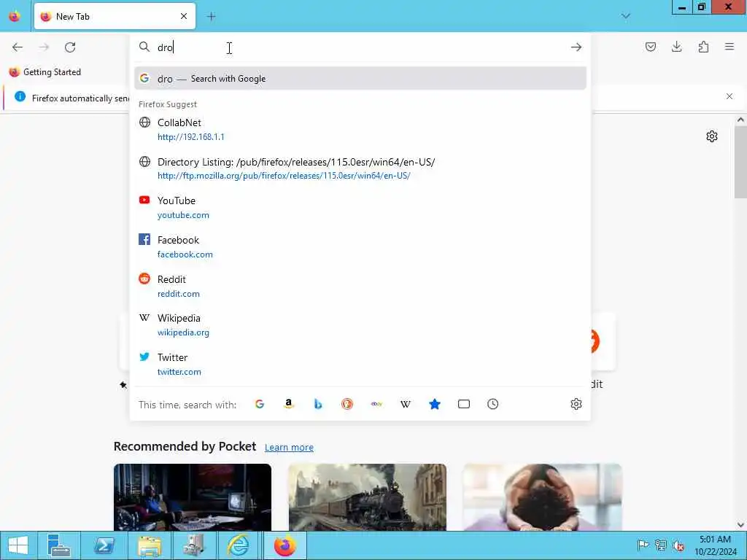
Task: Open File Explorer from taskbar
Action: [149, 545]
